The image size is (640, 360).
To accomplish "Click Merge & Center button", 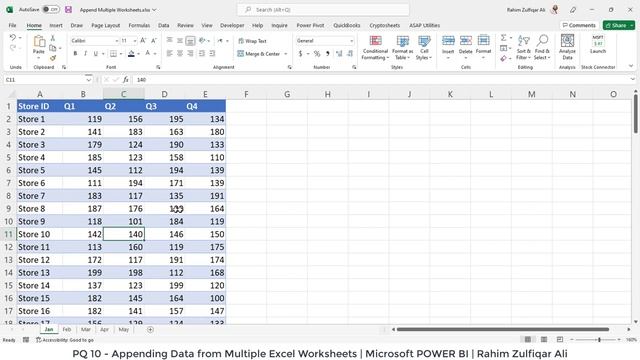I will pyautogui.click(x=259, y=53).
